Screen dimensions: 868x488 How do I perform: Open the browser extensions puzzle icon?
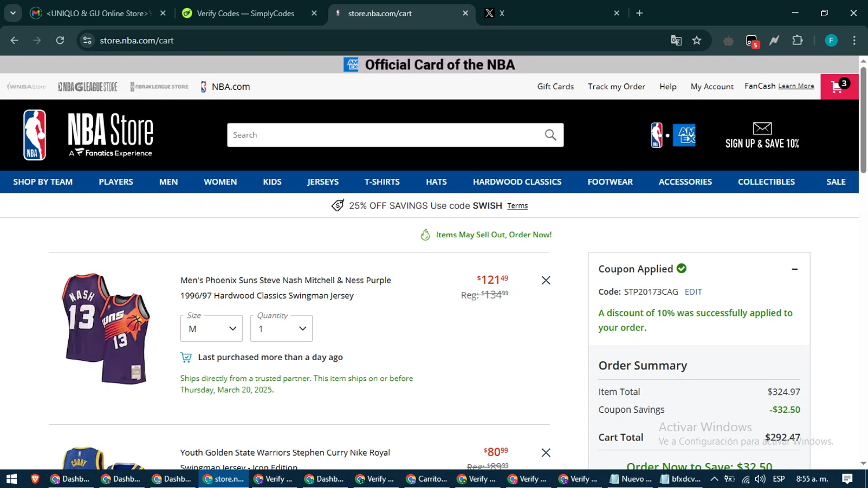(797, 41)
